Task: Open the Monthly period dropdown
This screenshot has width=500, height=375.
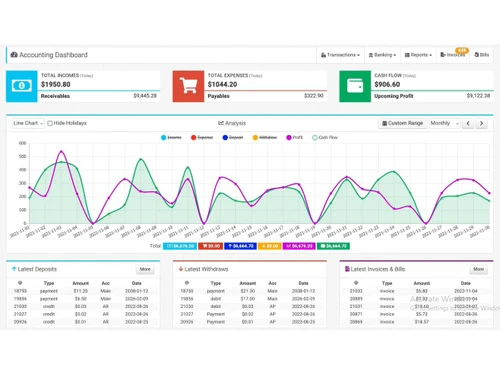Action: tap(445, 123)
